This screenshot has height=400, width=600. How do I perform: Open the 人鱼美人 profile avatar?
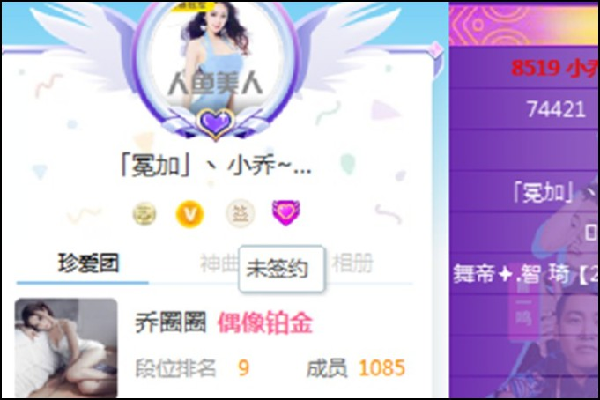pos(215,61)
